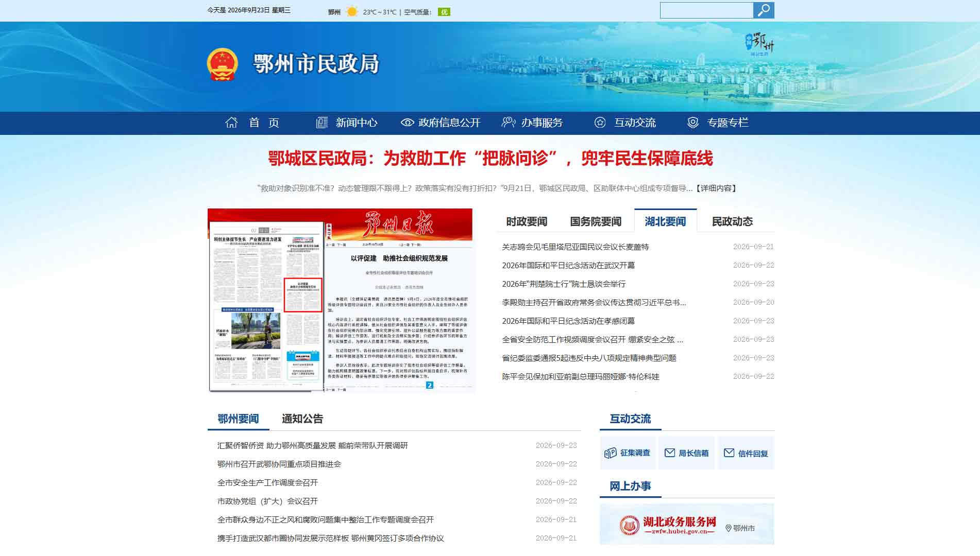Open article 鄂州市召开武鄂协同重点项目推进会
This screenshot has height=556, width=980.
[x=279, y=464]
